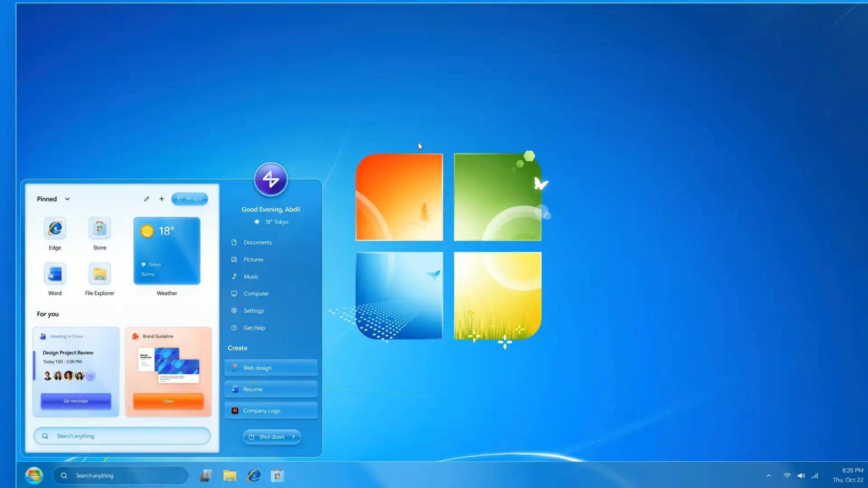Click the Settings gear icon
868x488 pixels.
coord(234,310)
